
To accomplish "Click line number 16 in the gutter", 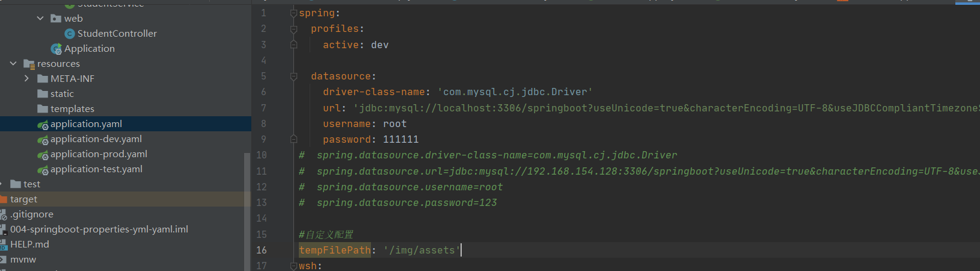I will (x=262, y=250).
